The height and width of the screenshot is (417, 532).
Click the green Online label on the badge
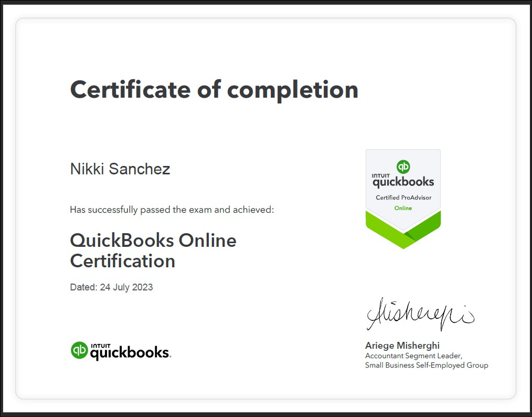click(x=403, y=208)
